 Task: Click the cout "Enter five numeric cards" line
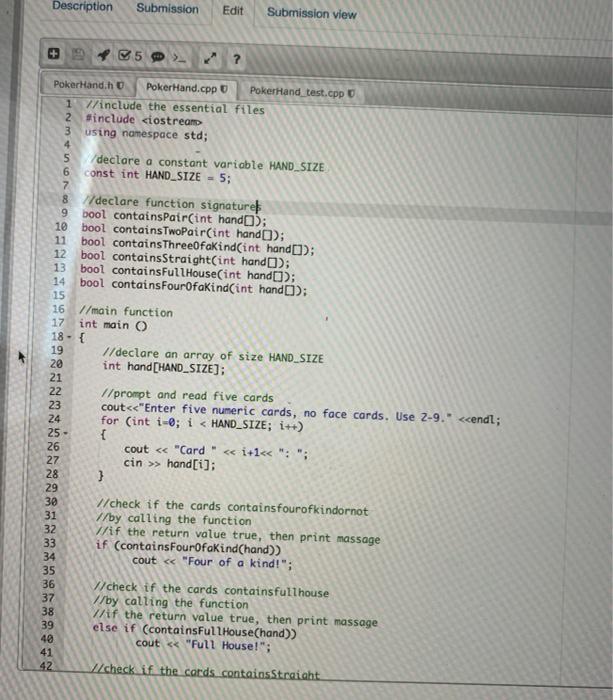301,413
